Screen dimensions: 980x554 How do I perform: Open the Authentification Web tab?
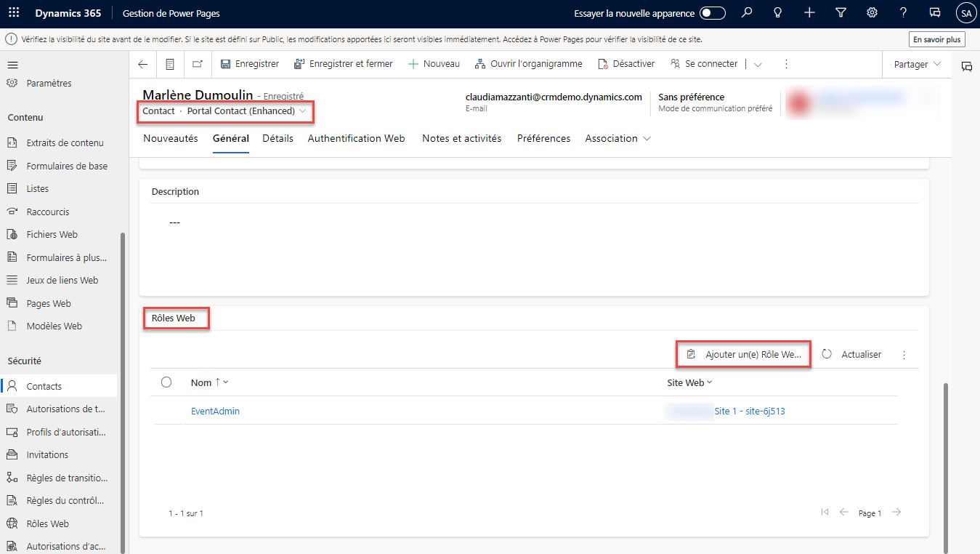tap(357, 138)
